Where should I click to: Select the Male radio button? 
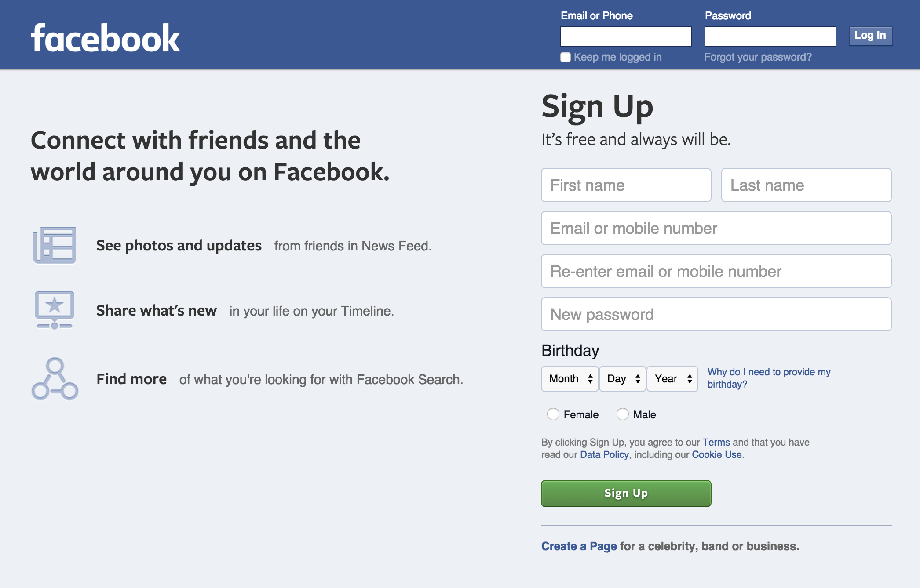621,414
